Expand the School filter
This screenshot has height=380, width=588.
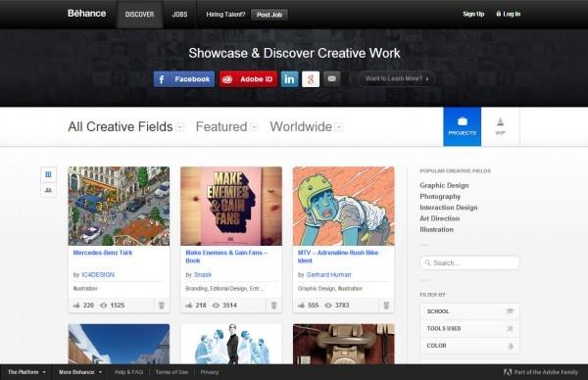coord(469,311)
